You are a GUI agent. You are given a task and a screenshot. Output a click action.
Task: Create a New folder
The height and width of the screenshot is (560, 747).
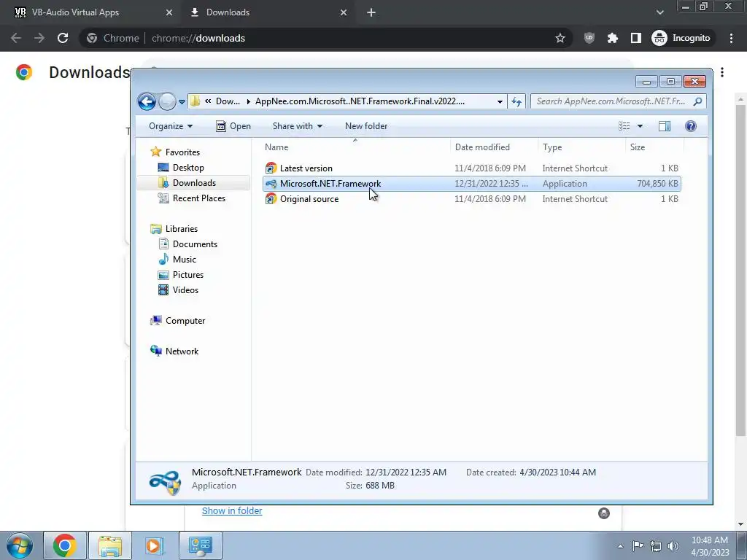[366, 126]
